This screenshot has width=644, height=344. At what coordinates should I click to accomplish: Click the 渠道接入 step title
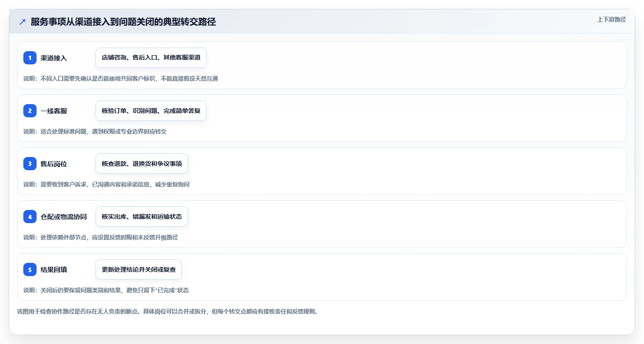[x=54, y=58]
